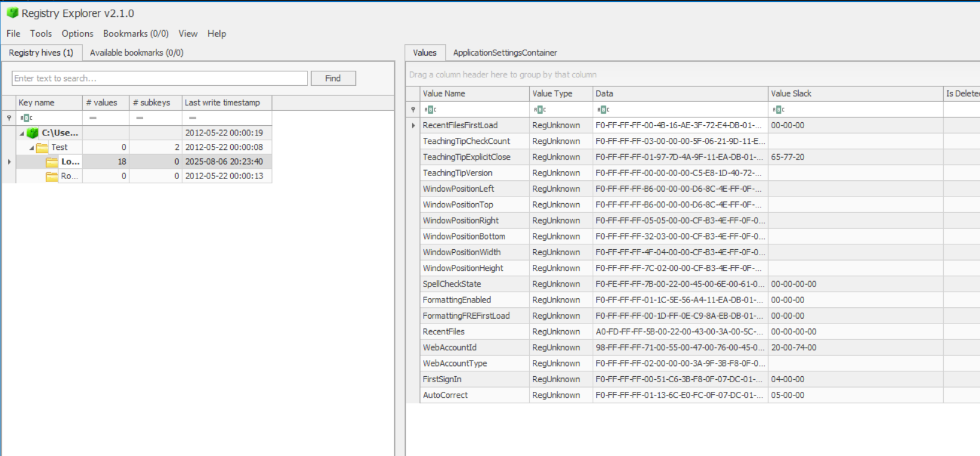Open the Data column filter condition icon
This screenshot has height=456, width=980.
pos(603,109)
